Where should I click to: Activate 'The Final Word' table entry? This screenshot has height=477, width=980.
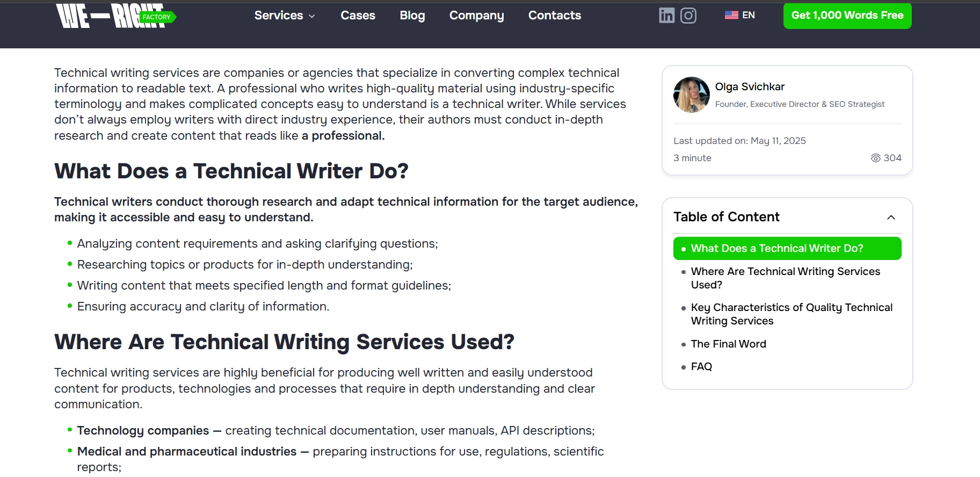[729, 344]
